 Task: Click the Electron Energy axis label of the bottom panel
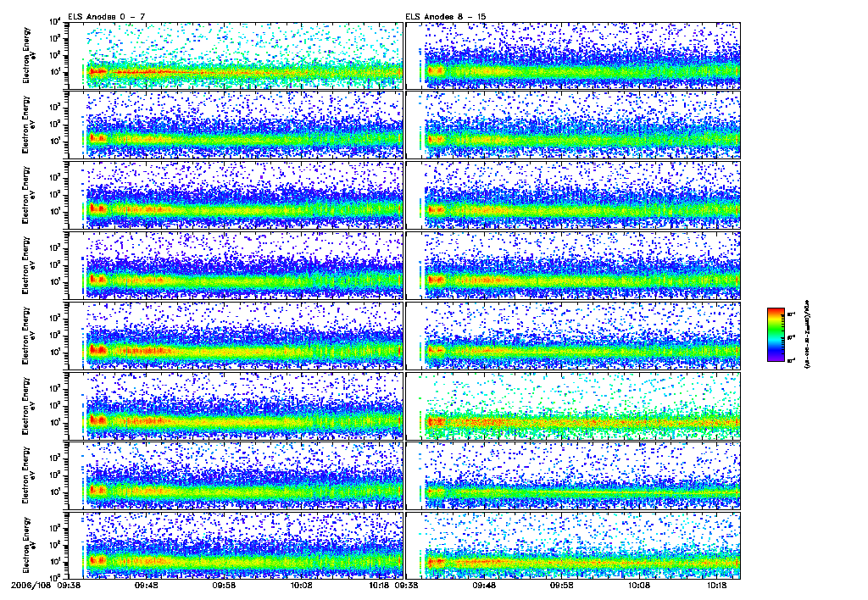[x=29, y=546]
